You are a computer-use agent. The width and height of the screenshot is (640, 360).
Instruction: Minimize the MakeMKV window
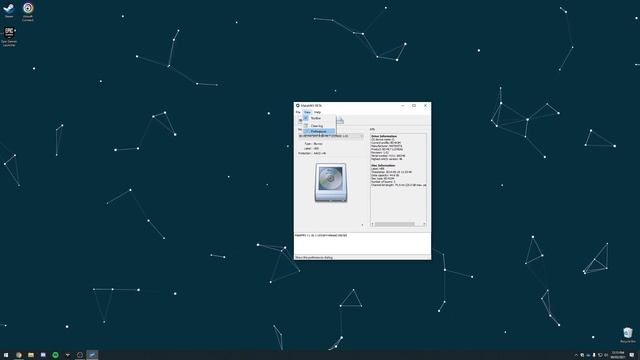click(402, 105)
